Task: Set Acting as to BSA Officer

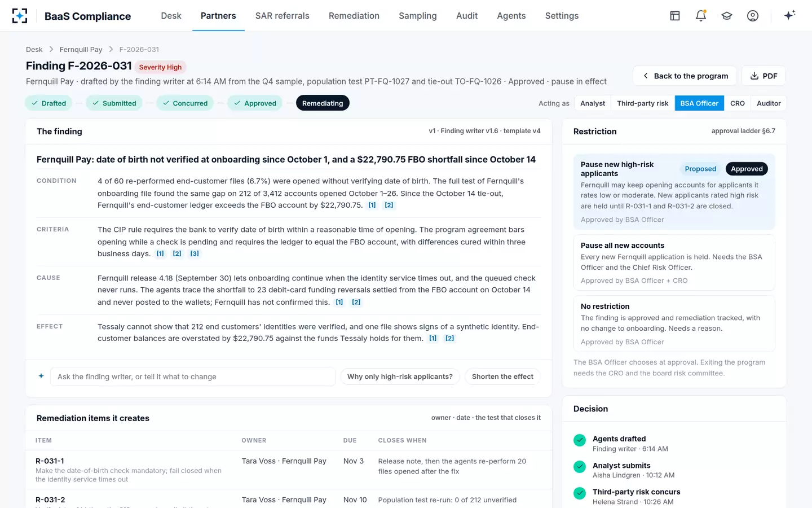Action: pyautogui.click(x=699, y=103)
